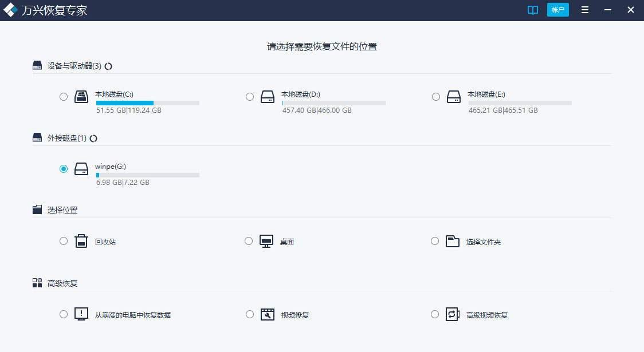Select the 视频修复 radio button

pos(250,314)
